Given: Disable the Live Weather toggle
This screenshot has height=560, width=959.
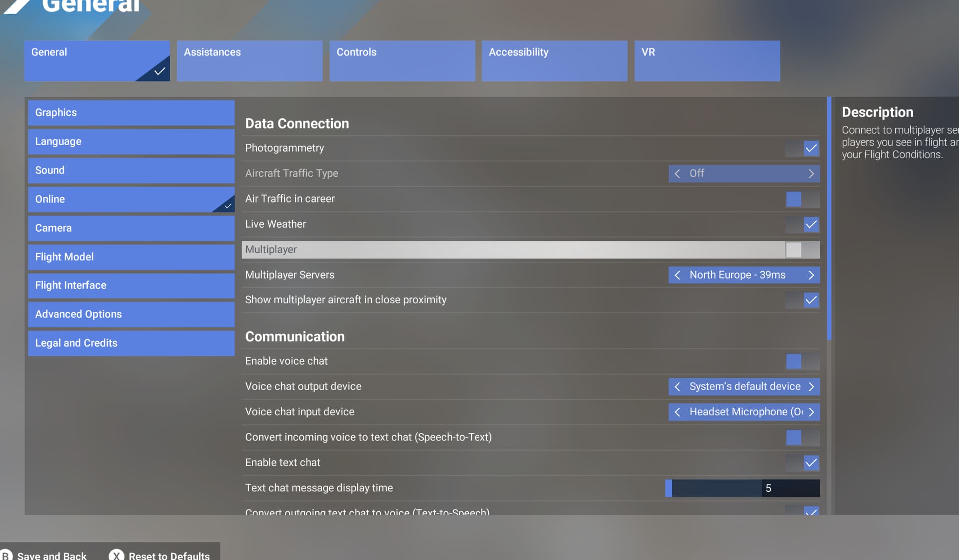Looking at the screenshot, I should (x=802, y=224).
